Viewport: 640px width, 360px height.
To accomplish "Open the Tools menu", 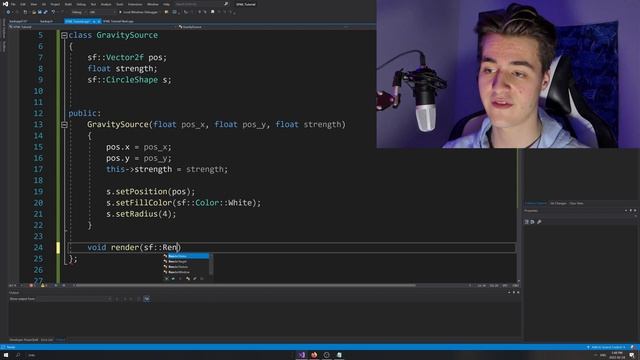I will pos(120,4).
